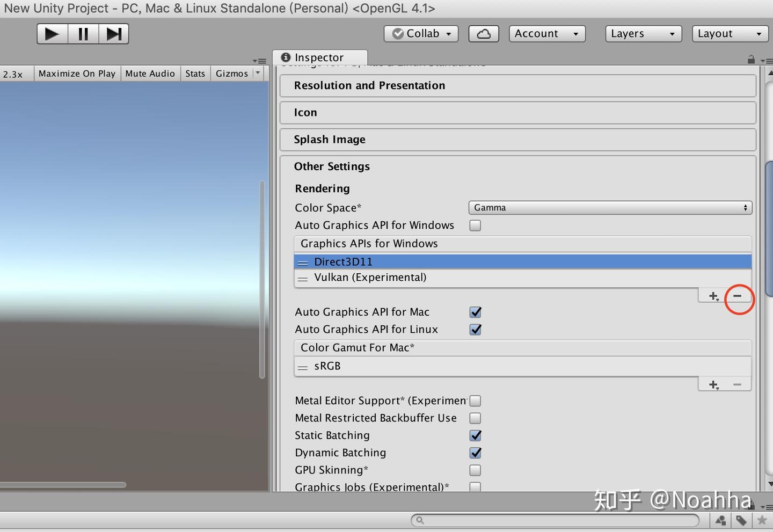Click the Step frame advance button
Viewport: 773px width, 532px height.
tap(114, 33)
